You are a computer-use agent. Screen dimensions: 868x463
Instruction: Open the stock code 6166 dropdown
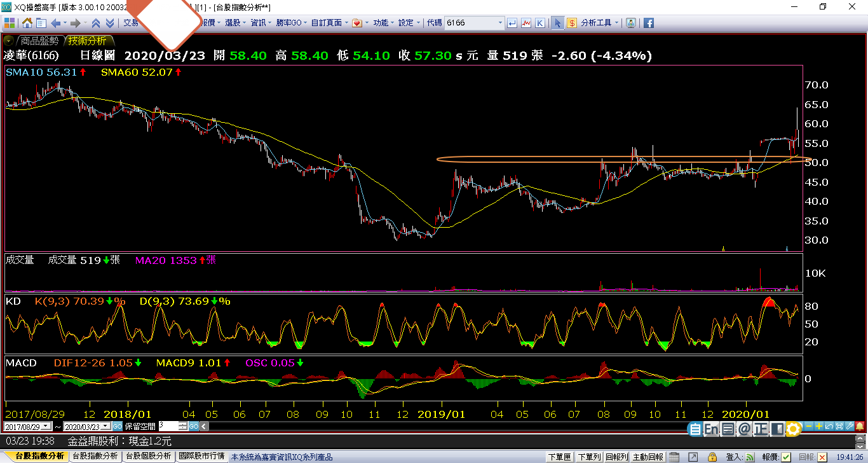coord(499,23)
